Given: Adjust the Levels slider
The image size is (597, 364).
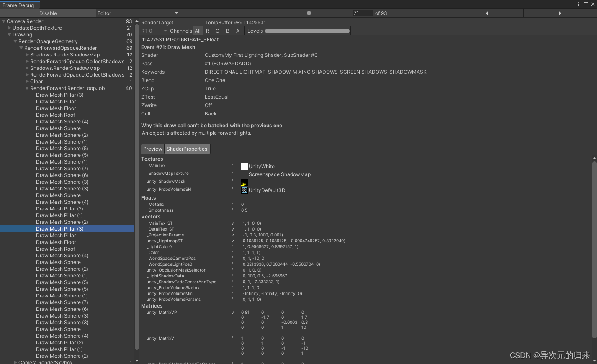Looking at the screenshot, I should pyautogui.click(x=307, y=31).
